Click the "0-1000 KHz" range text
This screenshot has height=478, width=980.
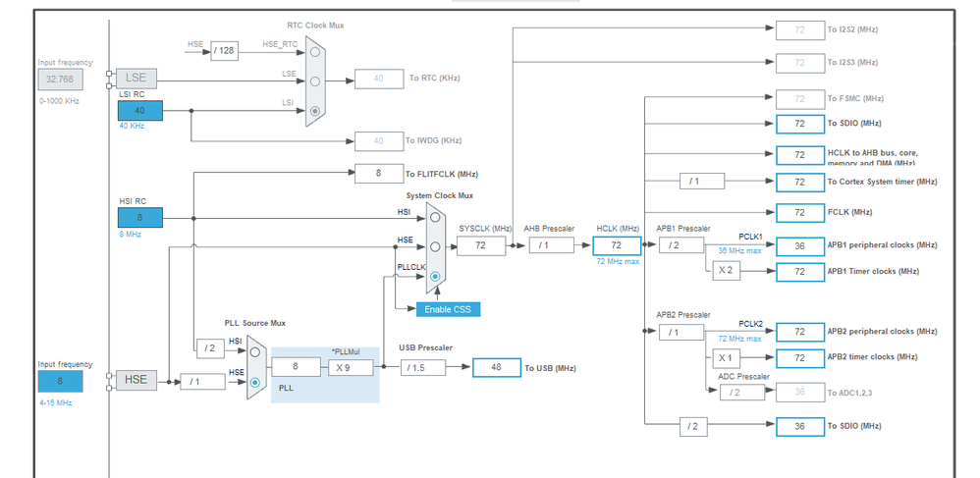[59, 100]
